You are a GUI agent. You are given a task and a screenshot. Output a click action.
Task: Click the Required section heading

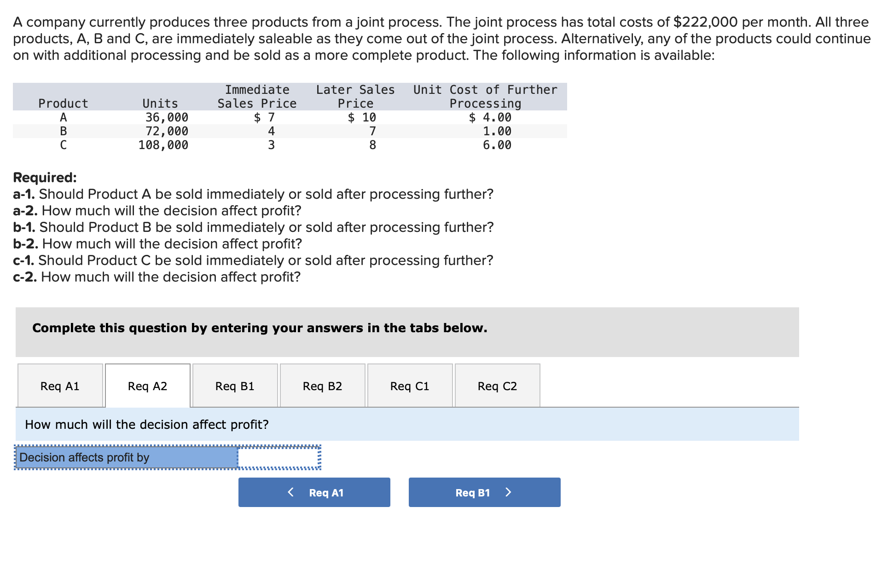click(45, 177)
